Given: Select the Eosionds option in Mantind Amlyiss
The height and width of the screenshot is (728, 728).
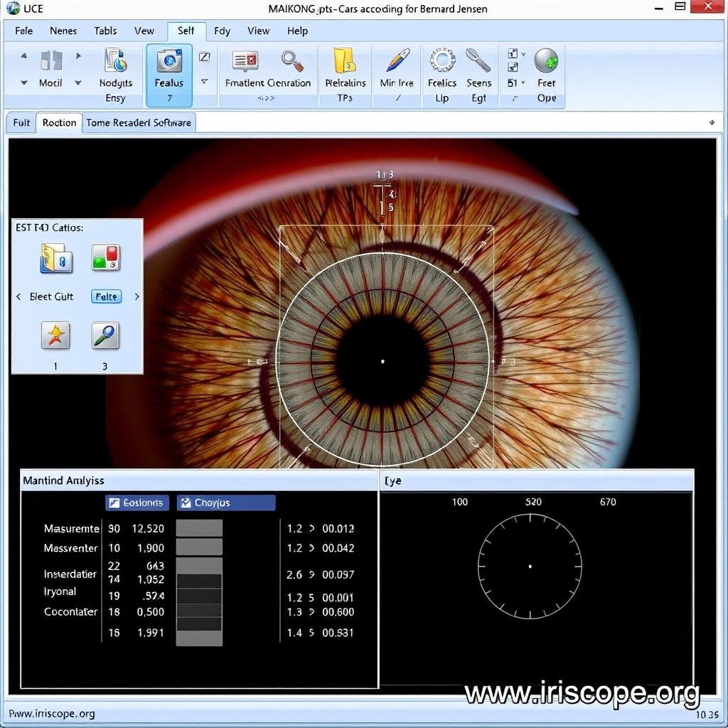Looking at the screenshot, I should (x=136, y=503).
